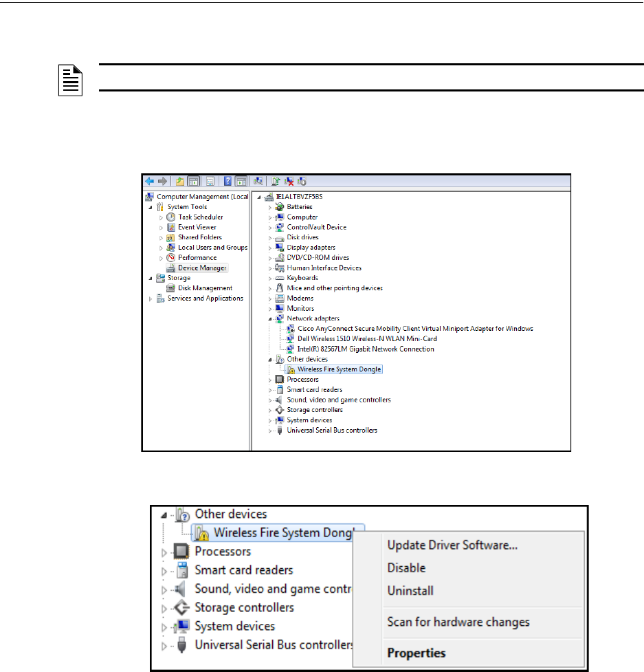Collapse the Storage node in left tree

tap(151, 279)
